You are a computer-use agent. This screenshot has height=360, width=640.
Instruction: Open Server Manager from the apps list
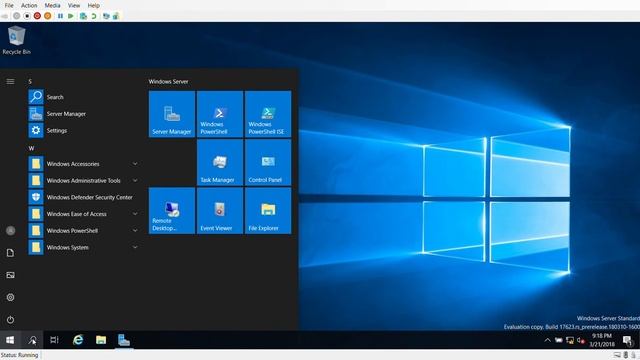coord(84,114)
